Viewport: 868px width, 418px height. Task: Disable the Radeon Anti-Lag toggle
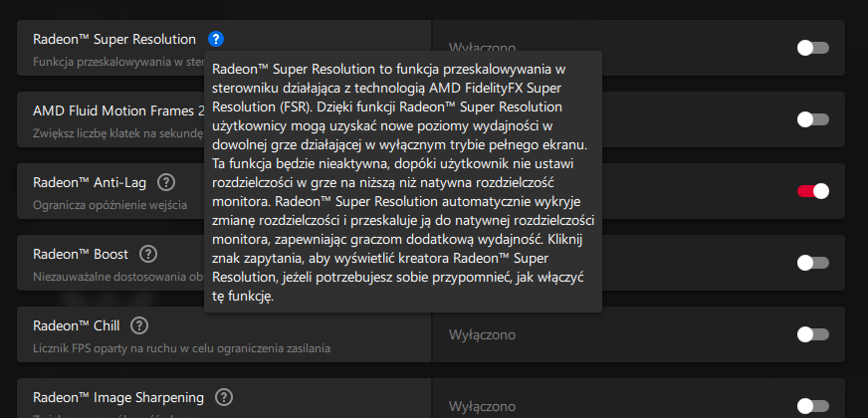[x=812, y=191]
